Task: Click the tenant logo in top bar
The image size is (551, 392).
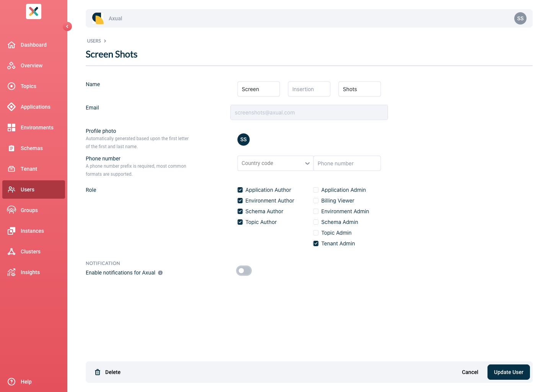Action: point(98,18)
